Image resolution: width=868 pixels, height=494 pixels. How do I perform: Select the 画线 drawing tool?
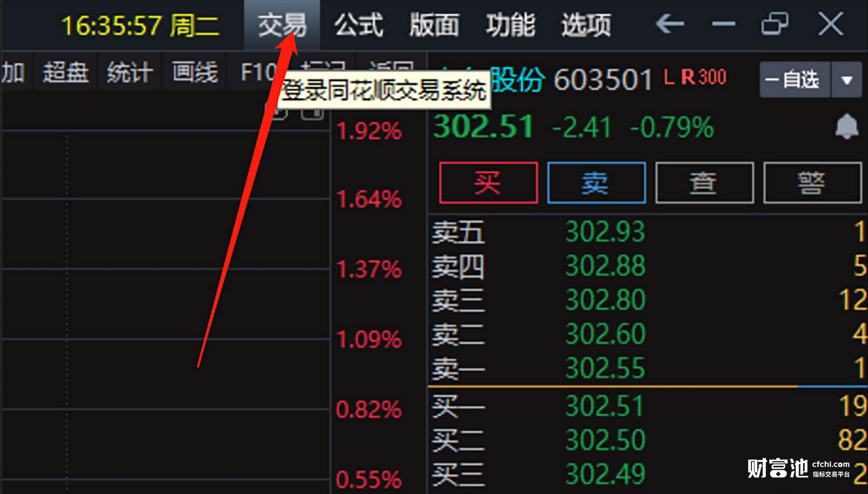(x=195, y=72)
